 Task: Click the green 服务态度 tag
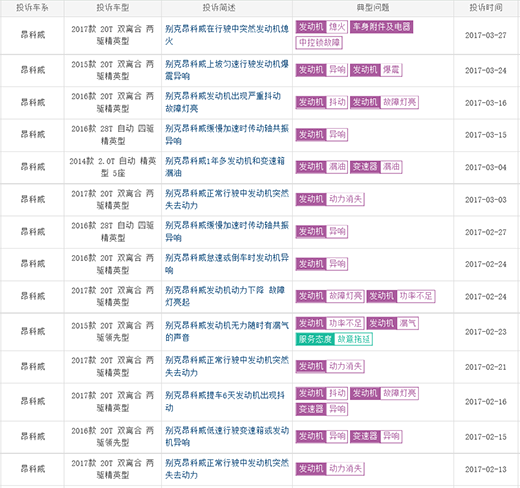pyautogui.click(x=315, y=339)
